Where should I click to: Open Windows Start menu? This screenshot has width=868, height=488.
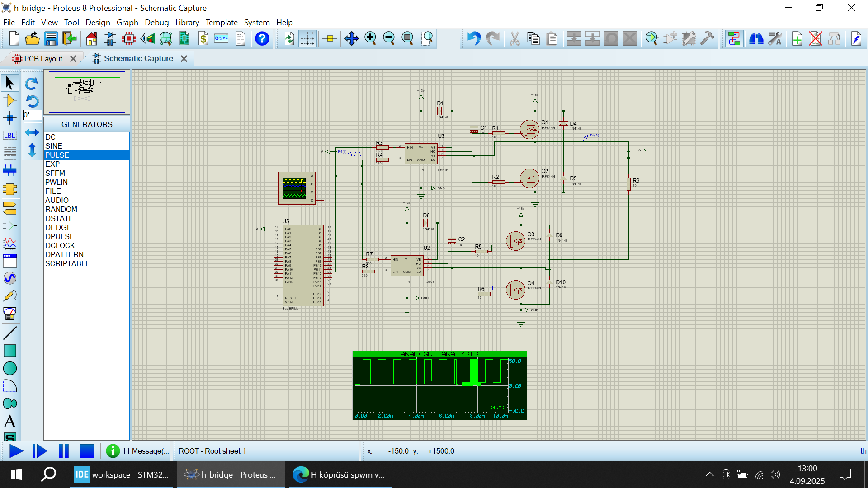pos(16,474)
